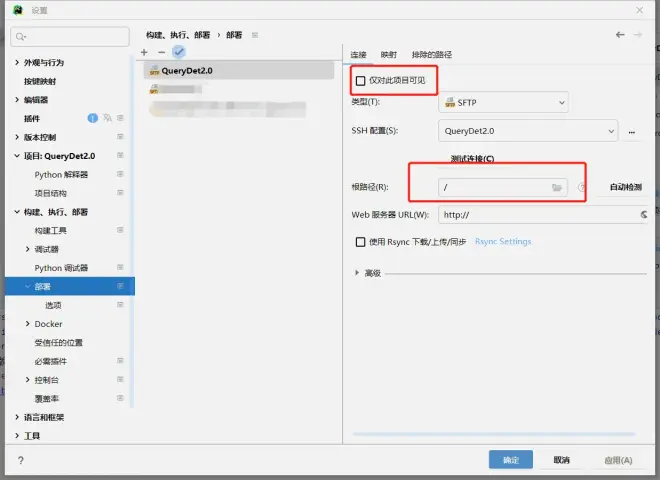Click the help question mark at bottom left
This screenshot has width=660, height=480.
pos(21,460)
